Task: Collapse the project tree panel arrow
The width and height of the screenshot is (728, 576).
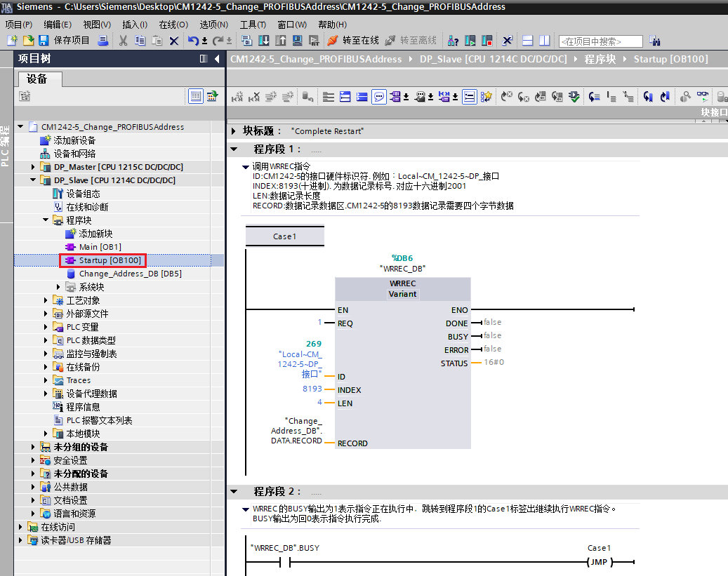Action: click(x=217, y=58)
